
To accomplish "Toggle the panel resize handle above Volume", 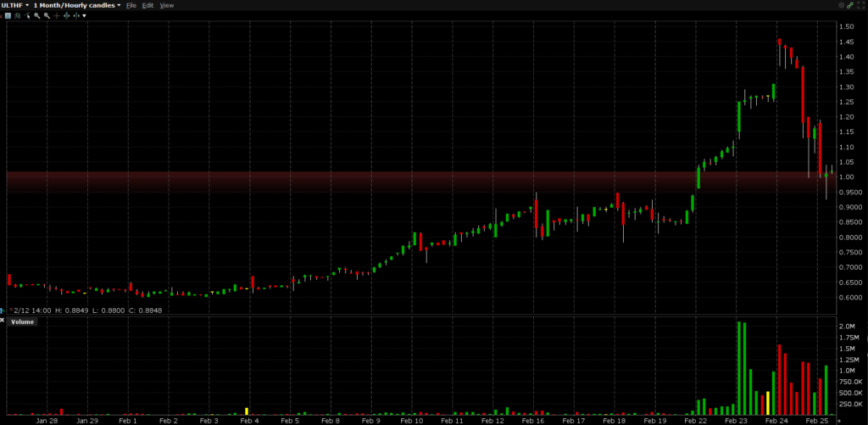I will click(3, 310).
